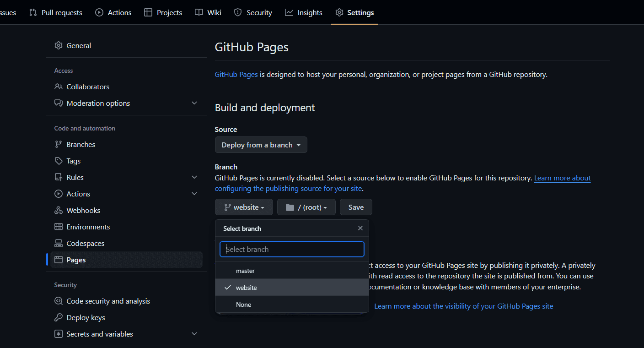Select the checked website branch option
The image size is (644, 348).
tap(246, 288)
